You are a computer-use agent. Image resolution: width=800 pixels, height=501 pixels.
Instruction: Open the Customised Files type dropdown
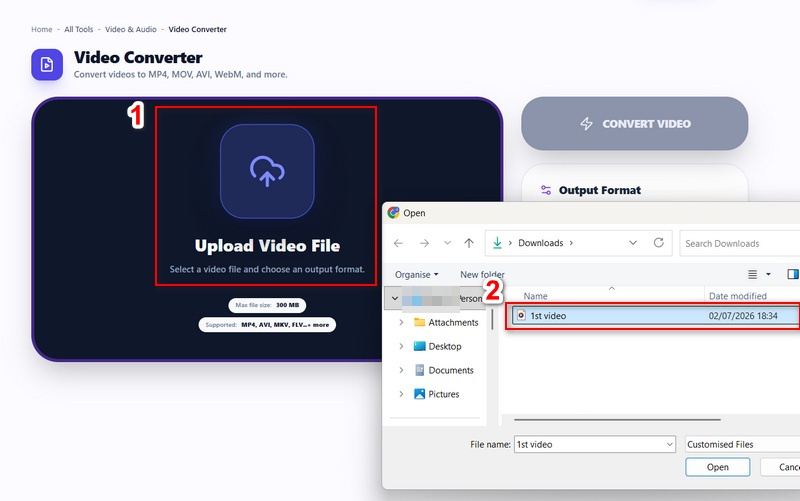(742, 444)
